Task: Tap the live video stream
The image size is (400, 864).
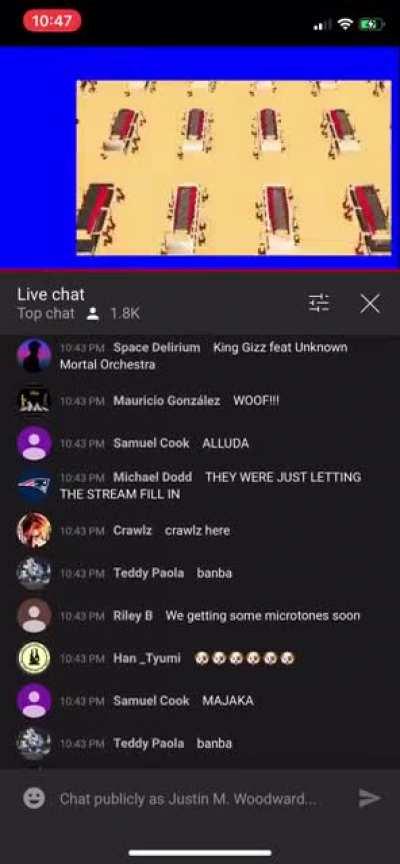Action: pyautogui.click(x=233, y=168)
